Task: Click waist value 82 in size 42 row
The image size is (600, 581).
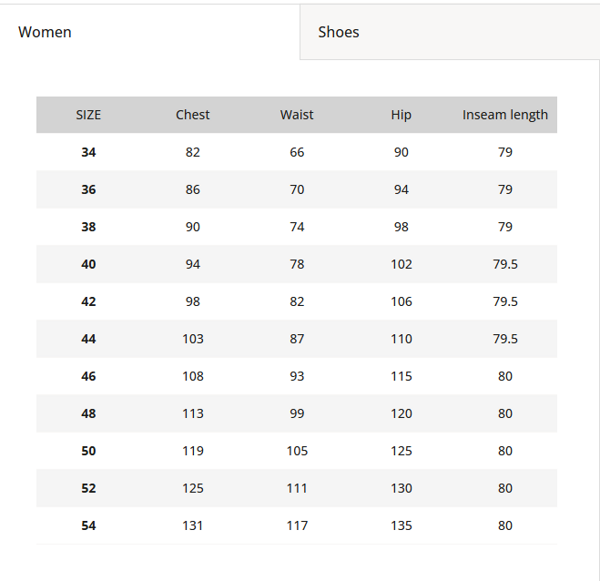Action: (x=297, y=302)
